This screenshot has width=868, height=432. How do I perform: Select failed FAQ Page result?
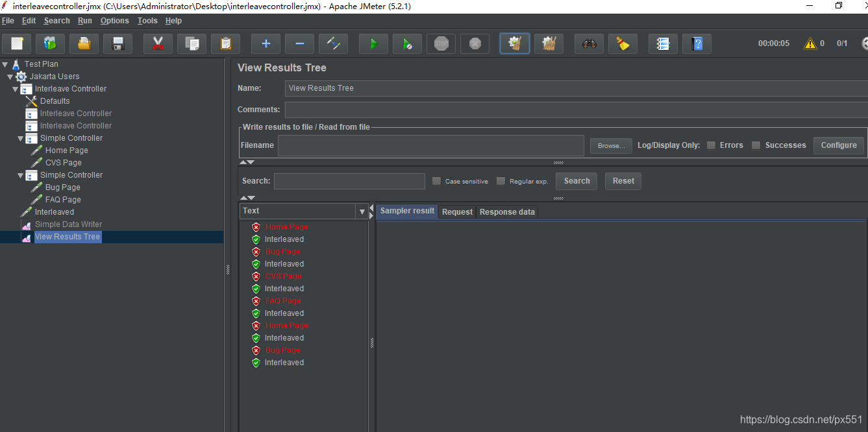[x=282, y=301]
